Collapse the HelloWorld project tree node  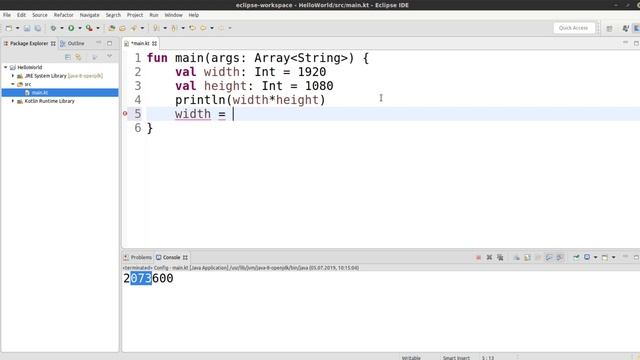tap(6, 67)
